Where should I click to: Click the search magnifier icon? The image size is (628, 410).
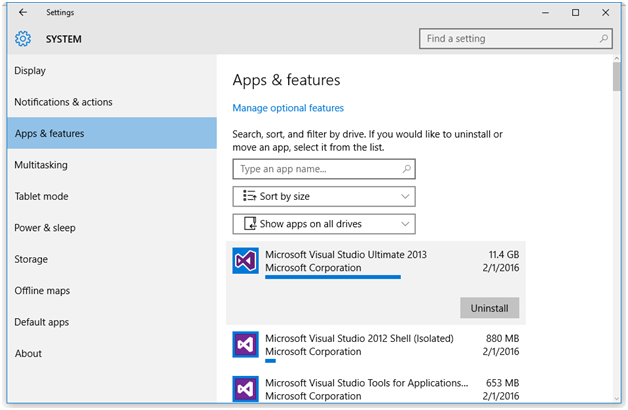pyautogui.click(x=604, y=39)
